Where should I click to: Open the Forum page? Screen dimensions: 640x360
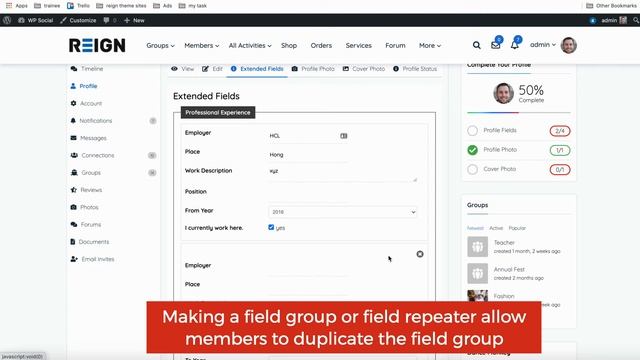pyautogui.click(x=395, y=45)
